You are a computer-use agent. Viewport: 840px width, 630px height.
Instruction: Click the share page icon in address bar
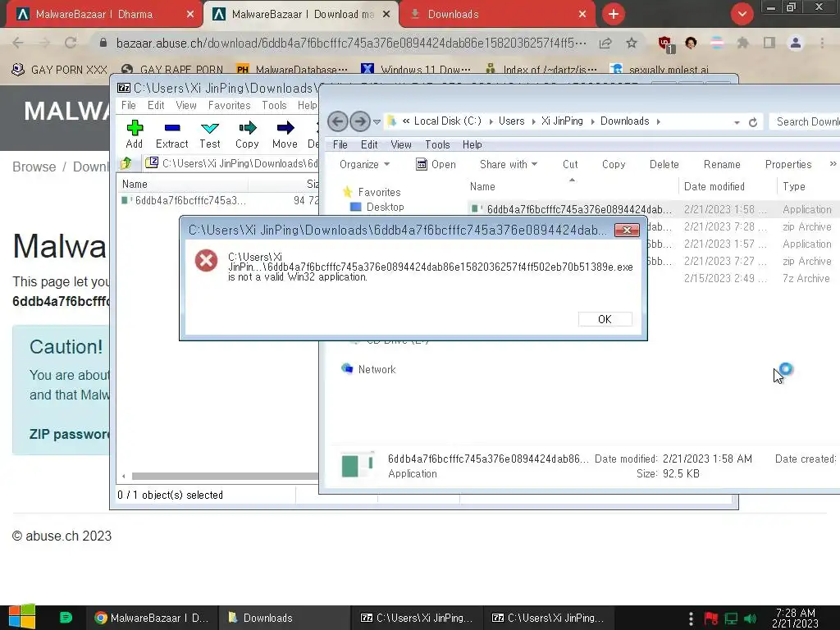coord(605,43)
